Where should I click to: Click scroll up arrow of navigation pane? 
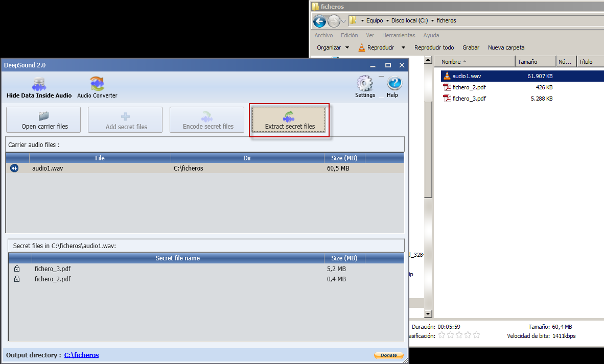(428, 60)
